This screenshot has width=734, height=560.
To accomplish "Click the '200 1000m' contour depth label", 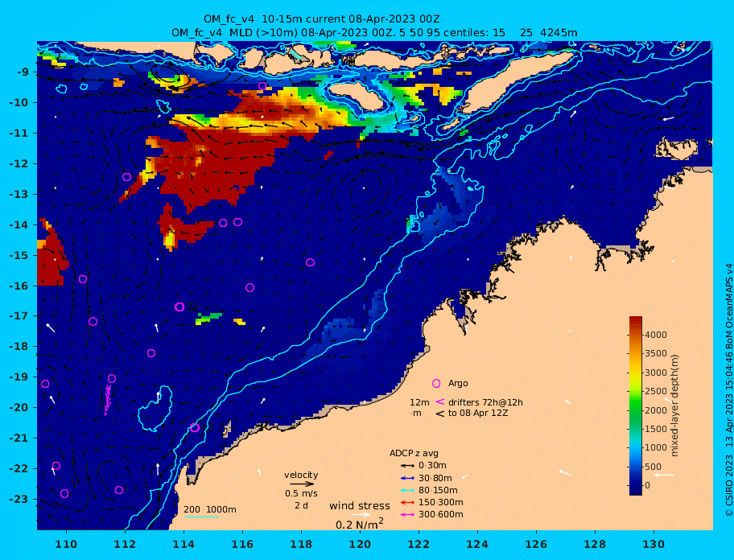I will [210, 509].
